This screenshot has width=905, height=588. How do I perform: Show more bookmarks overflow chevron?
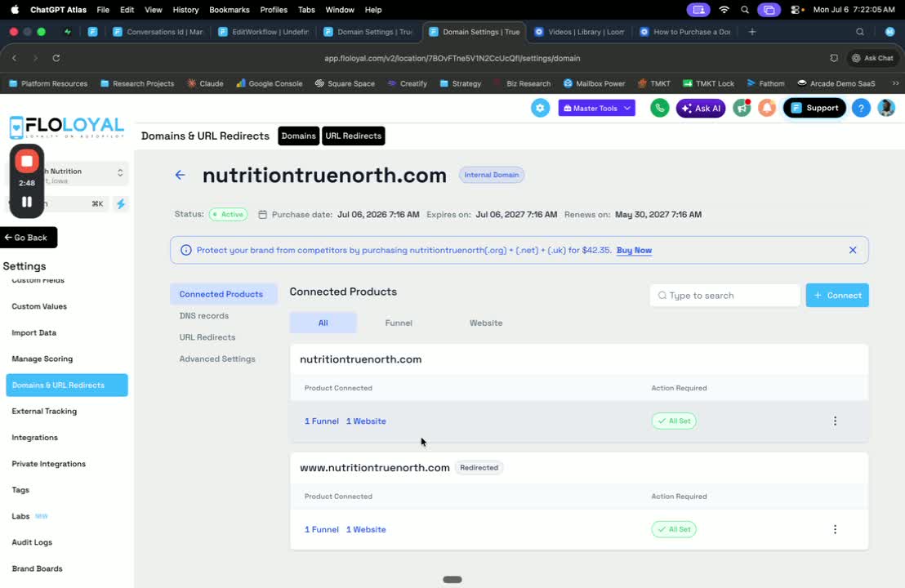pos(895,83)
